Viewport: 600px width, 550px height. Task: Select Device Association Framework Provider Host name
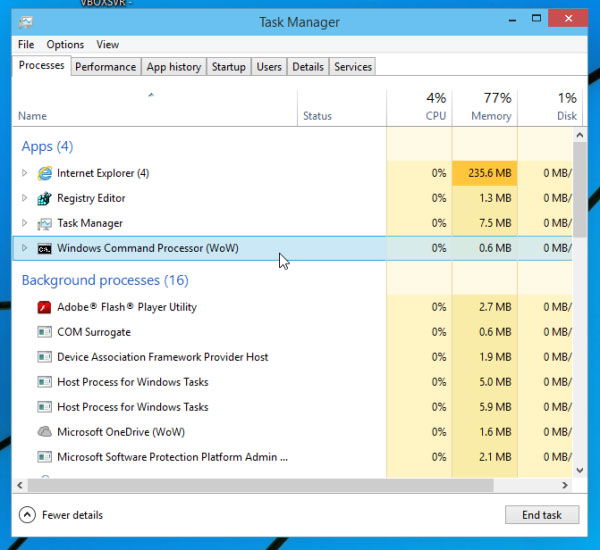tap(163, 357)
